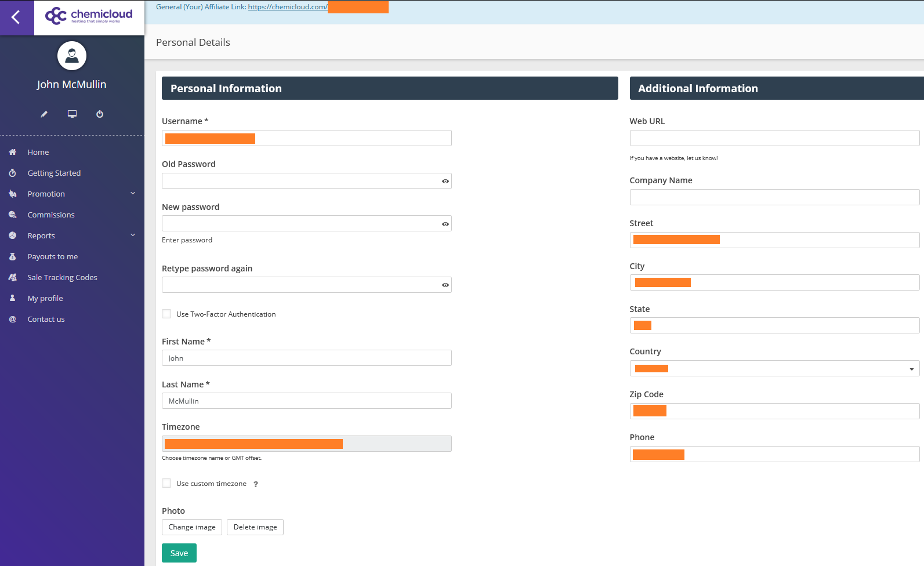The width and height of the screenshot is (924, 566).
Task: Show the Old Password using eye icon
Action: (x=445, y=182)
